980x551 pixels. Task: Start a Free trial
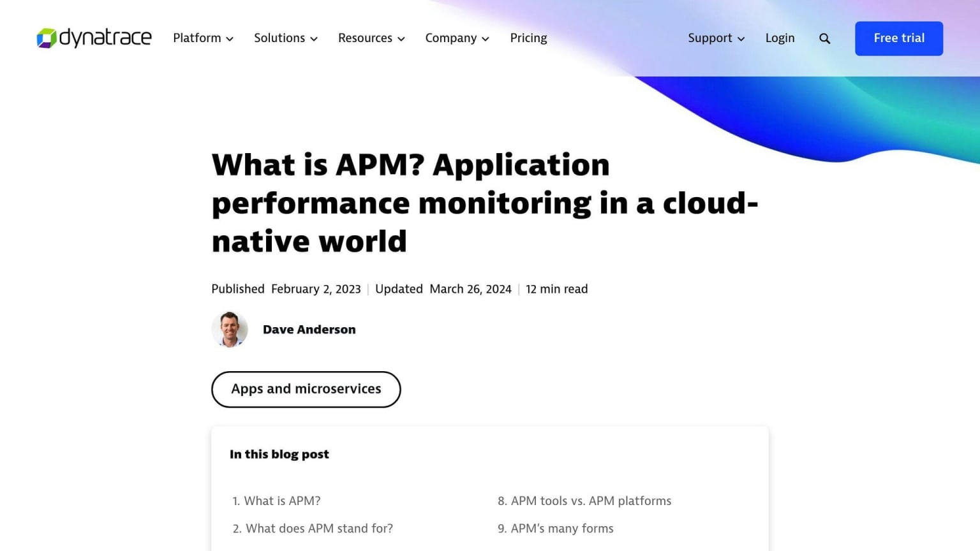(899, 38)
